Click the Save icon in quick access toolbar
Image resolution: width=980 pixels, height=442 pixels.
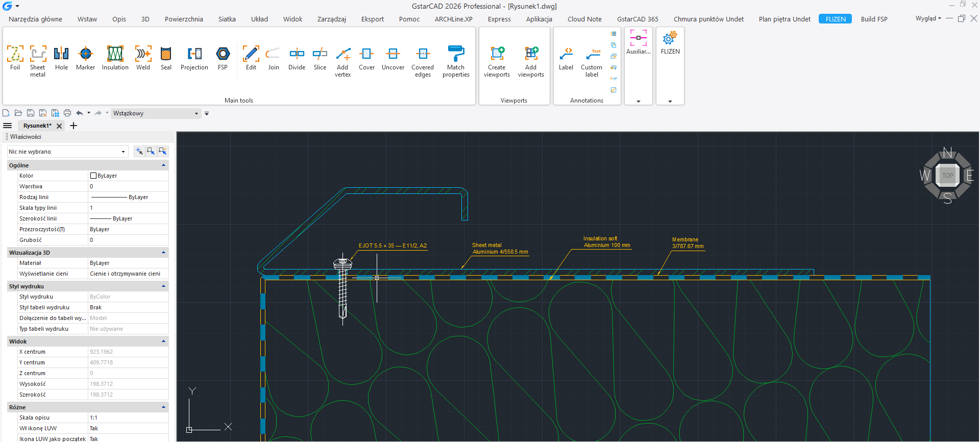pos(31,113)
